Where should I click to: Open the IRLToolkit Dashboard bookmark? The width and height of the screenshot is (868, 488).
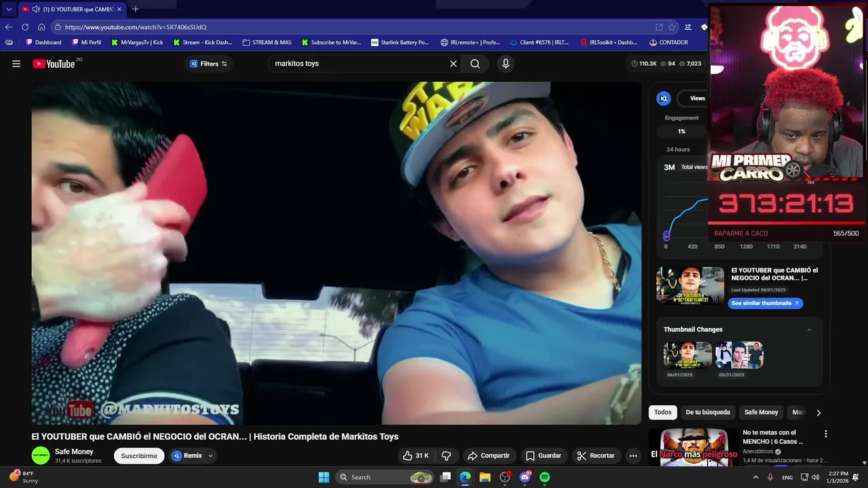[609, 42]
